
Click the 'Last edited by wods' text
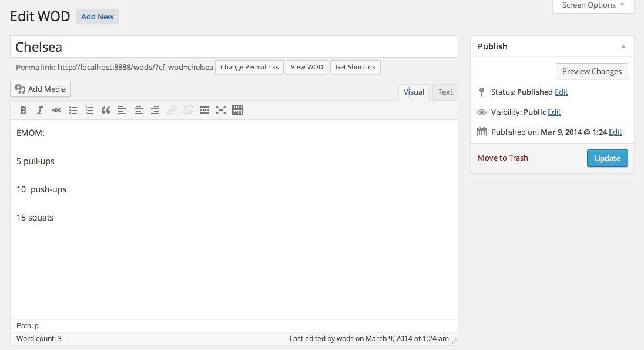pos(369,339)
